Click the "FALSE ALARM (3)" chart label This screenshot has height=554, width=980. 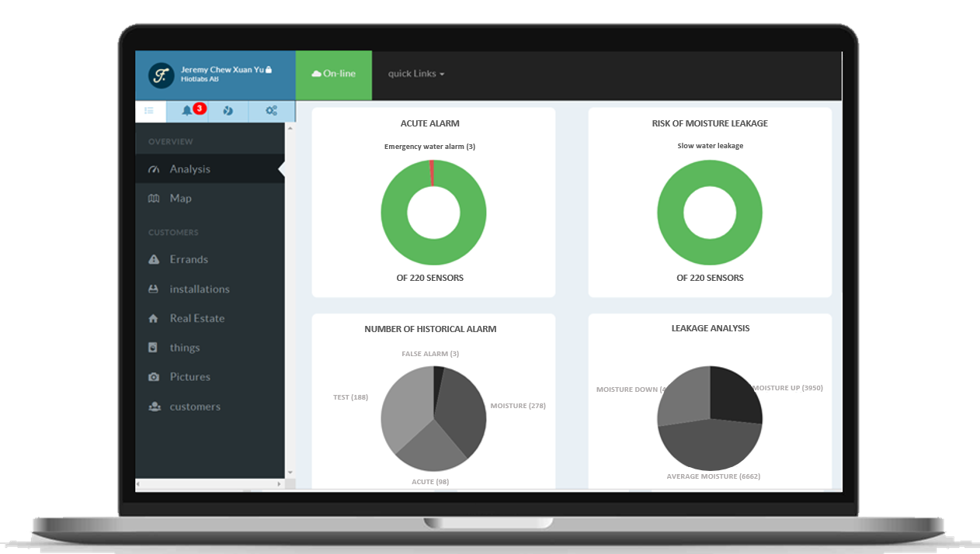430,354
